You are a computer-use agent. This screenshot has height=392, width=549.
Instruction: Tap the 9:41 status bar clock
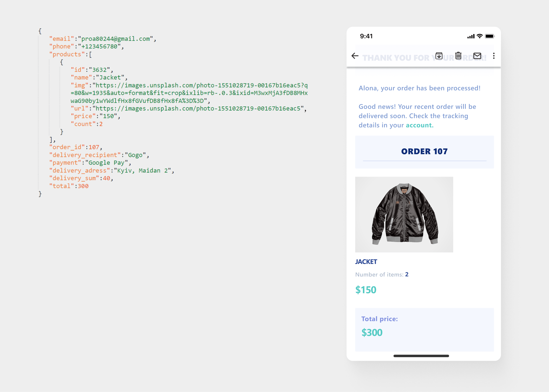(x=366, y=36)
